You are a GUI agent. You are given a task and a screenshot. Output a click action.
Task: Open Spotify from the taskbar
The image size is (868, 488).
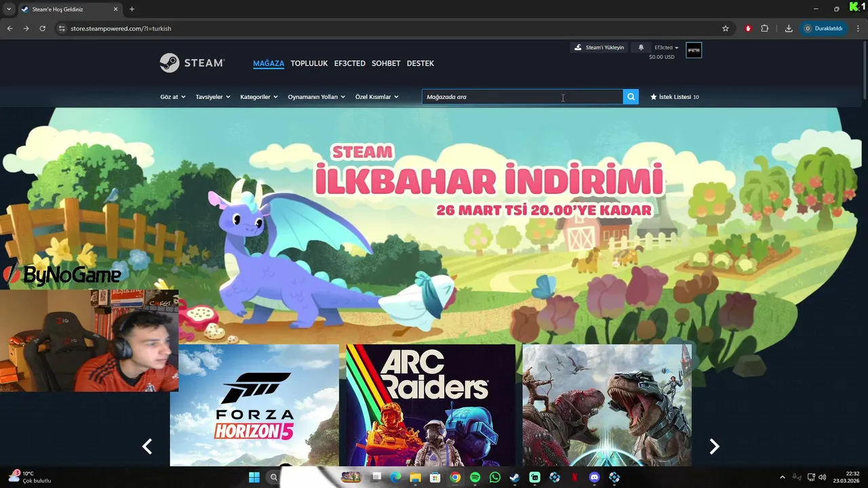pyautogui.click(x=475, y=477)
